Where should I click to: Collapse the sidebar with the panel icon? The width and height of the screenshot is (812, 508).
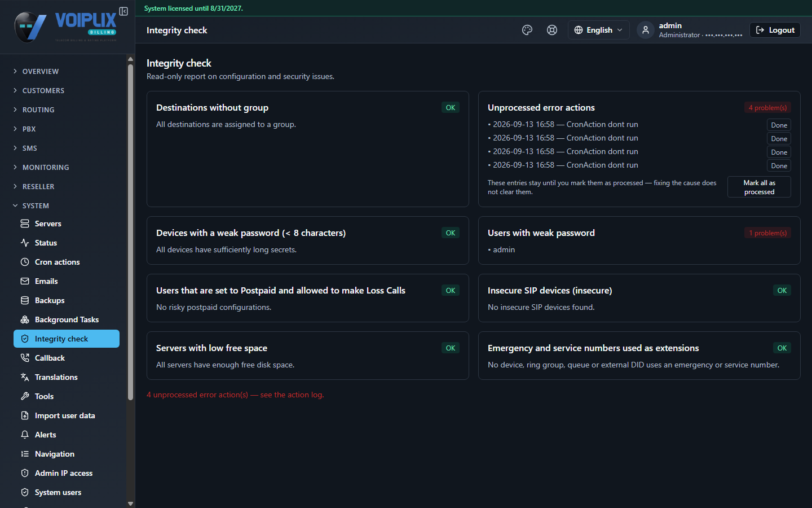123,11
